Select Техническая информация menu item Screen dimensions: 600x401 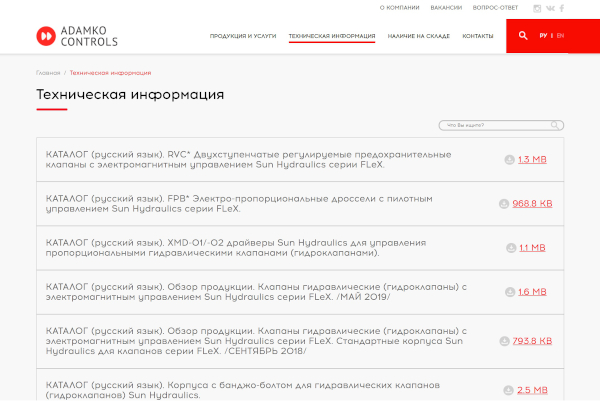pos(332,36)
